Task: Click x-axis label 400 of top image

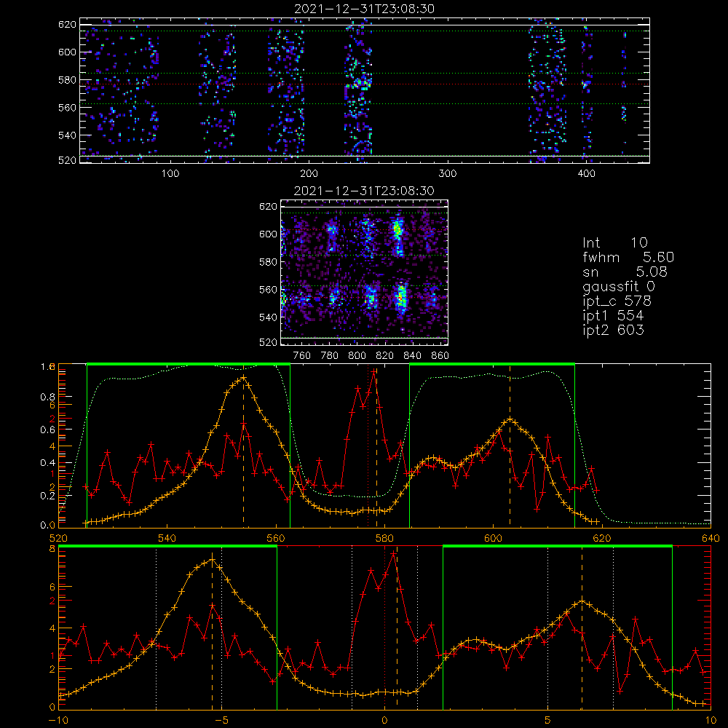Action: click(x=586, y=174)
